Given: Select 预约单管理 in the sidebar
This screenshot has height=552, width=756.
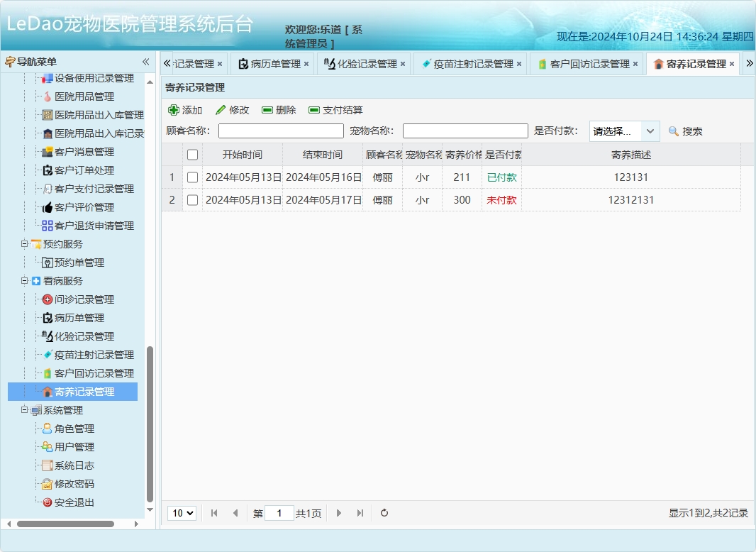Looking at the screenshot, I should tap(79, 262).
